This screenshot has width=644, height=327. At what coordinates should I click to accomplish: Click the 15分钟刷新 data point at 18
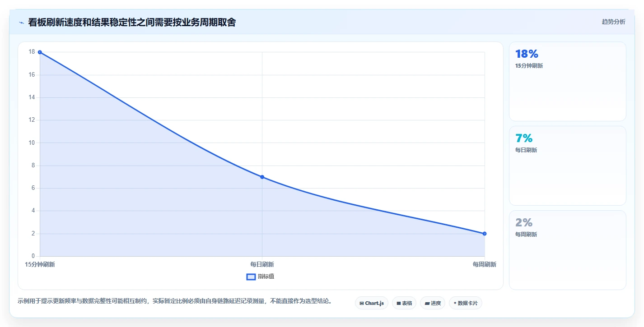[40, 52]
